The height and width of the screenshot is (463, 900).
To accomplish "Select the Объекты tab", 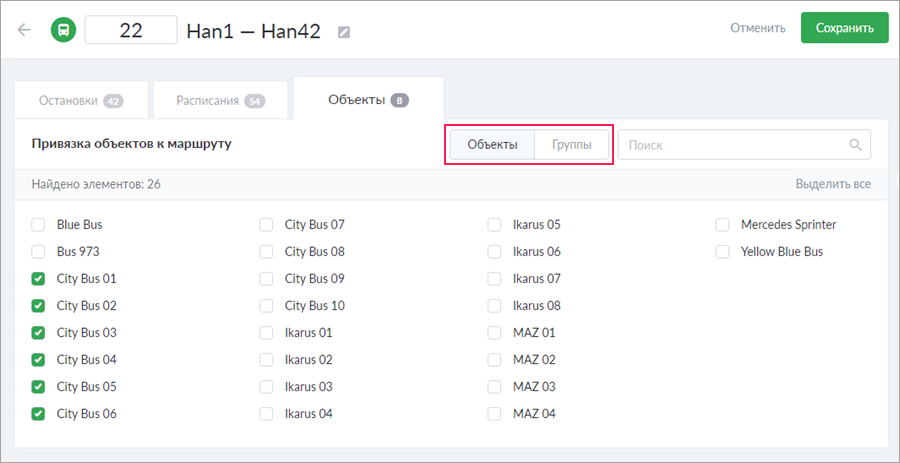I will tap(367, 99).
